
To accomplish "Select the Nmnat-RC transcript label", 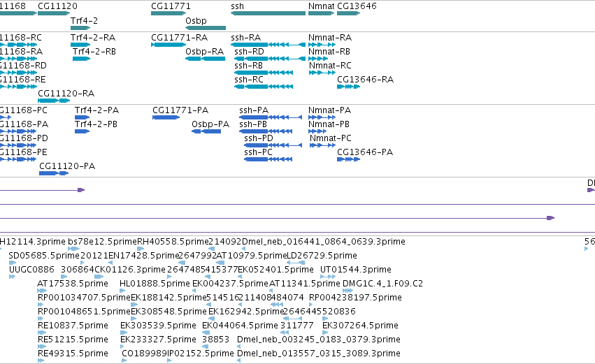I will pos(330,66).
